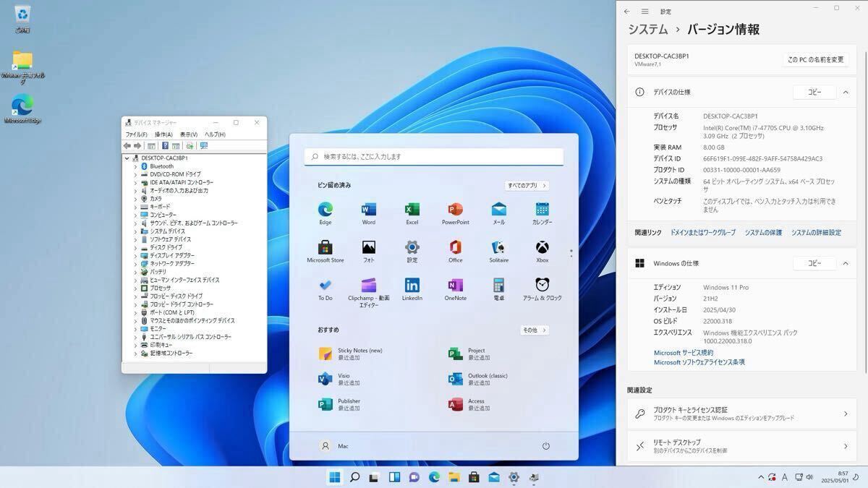Start PowerPoint from pinned apps
The width and height of the screenshot is (868, 488).
click(456, 213)
